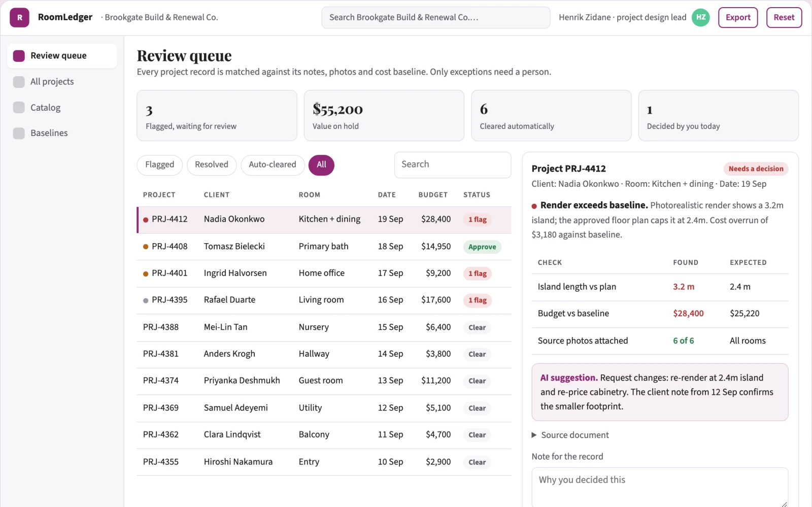The width and height of the screenshot is (812, 507).
Task: Click the BUDGET column header
Action: [433, 195]
